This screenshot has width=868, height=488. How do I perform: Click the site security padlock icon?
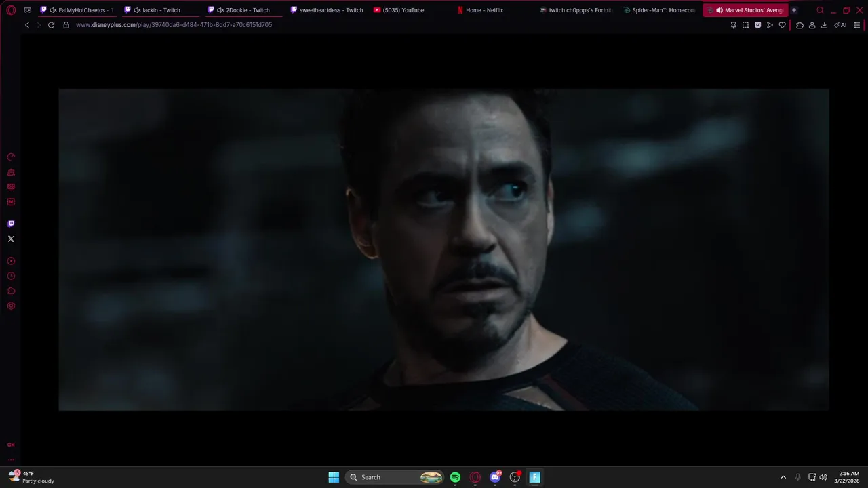[66, 25]
